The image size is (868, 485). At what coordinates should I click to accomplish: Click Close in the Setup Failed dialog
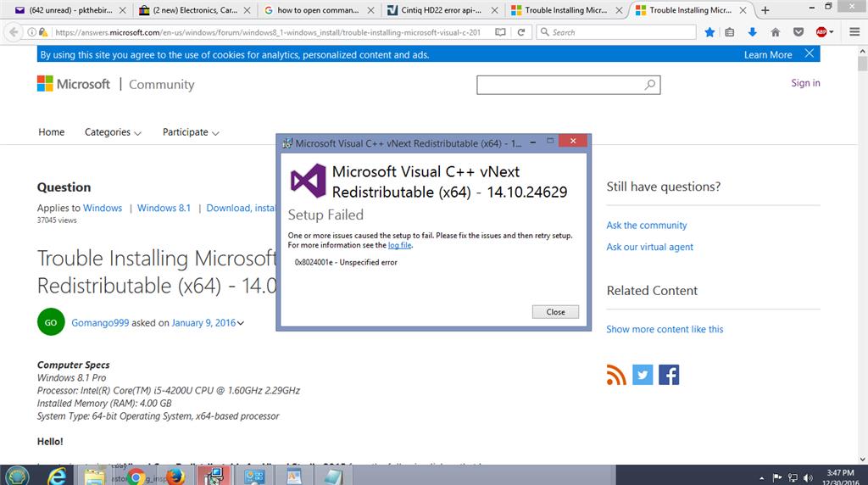pos(555,312)
